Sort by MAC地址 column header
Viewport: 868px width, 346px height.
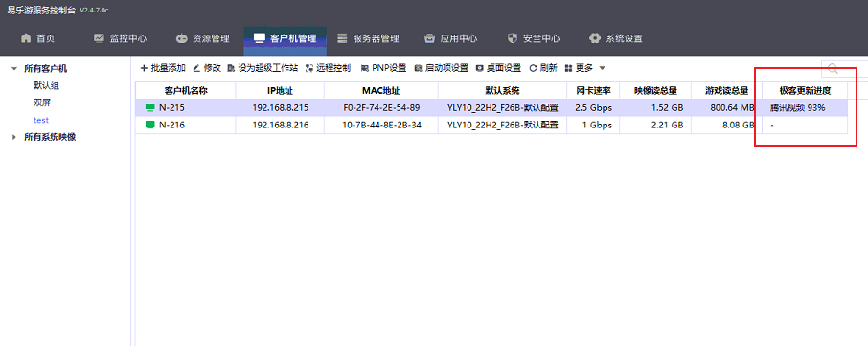[381, 91]
